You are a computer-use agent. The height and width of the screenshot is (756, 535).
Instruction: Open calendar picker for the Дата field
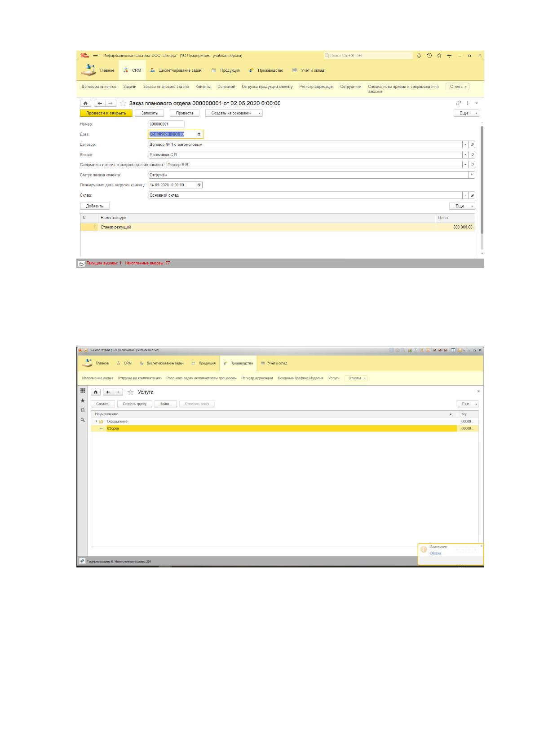[199, 134]
